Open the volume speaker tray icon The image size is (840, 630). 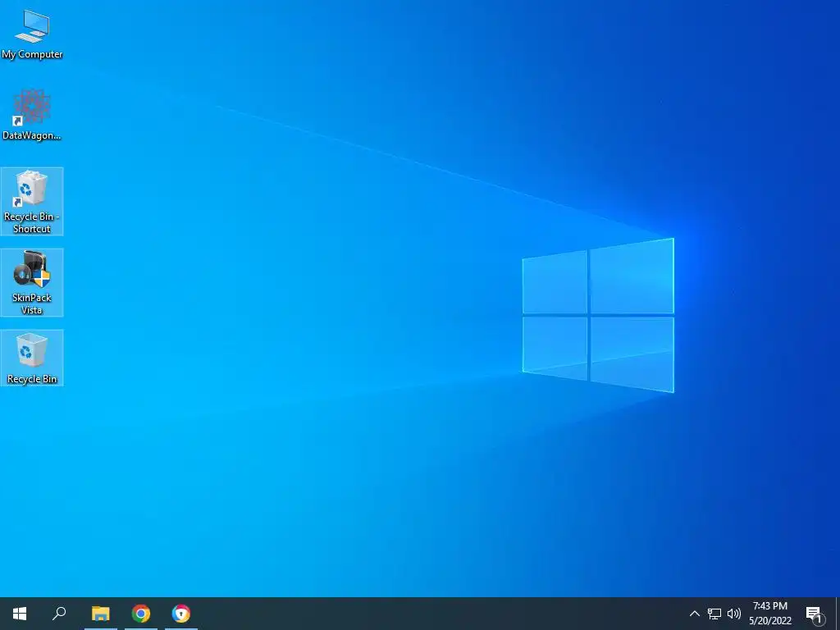point(734,614)
